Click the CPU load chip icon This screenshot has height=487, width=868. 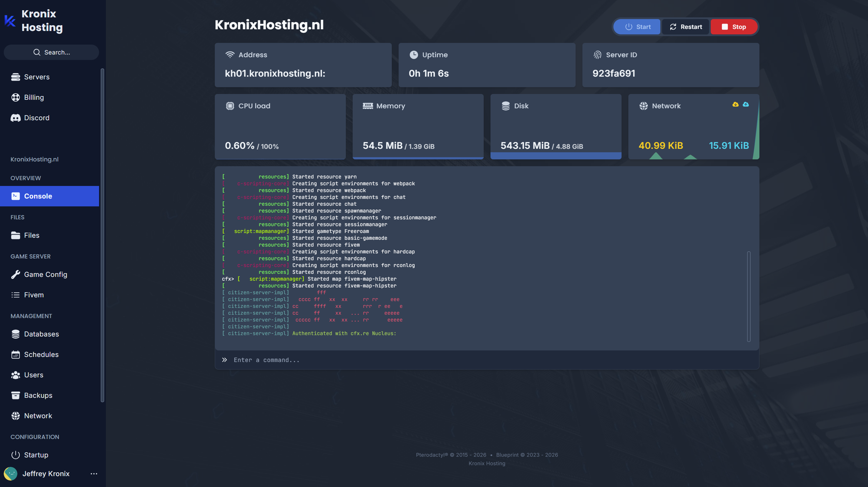pos(230,106)
